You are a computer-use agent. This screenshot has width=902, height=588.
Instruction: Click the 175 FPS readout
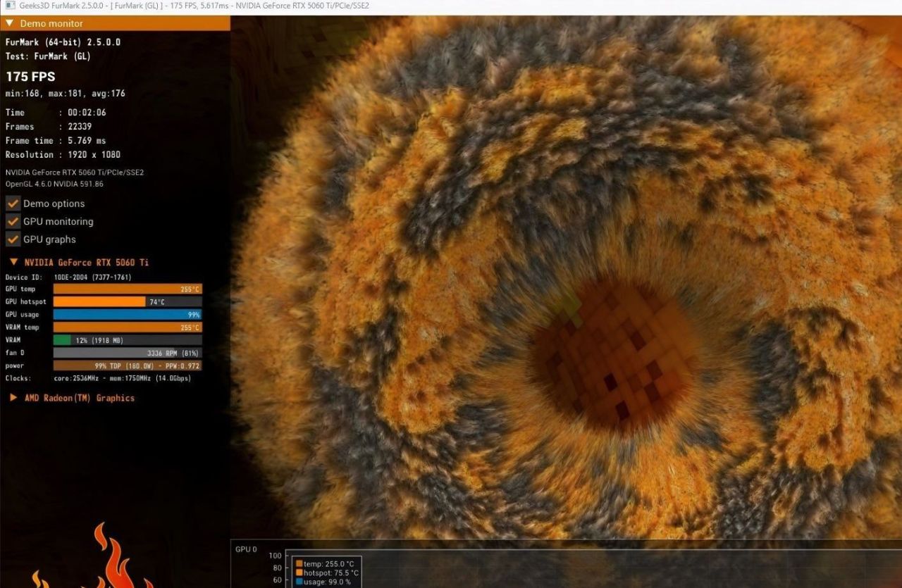click(30, 76)
